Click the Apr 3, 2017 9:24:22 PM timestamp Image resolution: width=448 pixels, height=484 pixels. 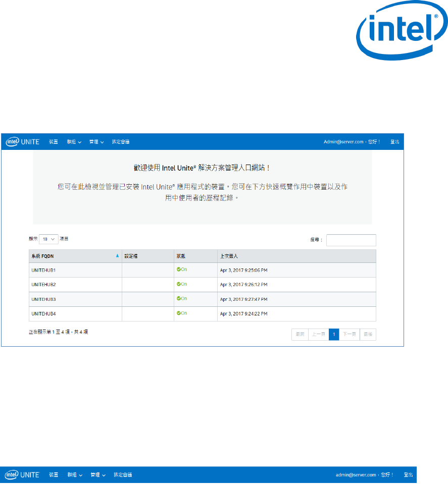click(x=244, y=313)
